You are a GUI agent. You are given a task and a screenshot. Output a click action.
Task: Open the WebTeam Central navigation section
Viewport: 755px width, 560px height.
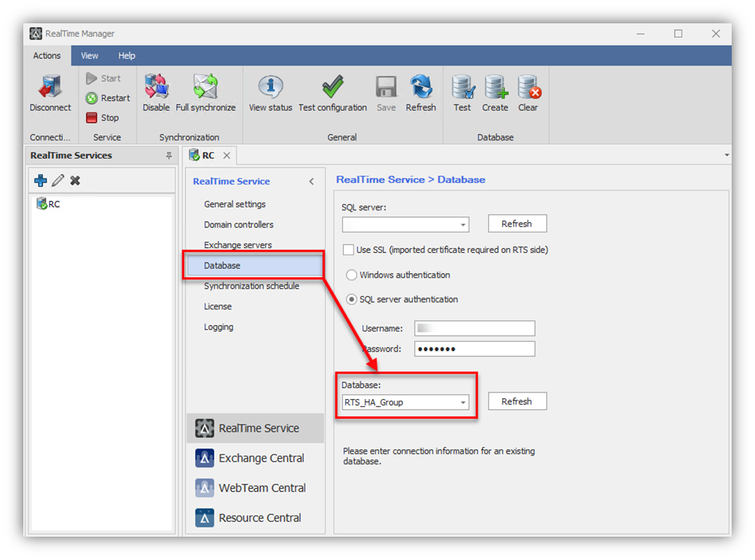point(256,488)
